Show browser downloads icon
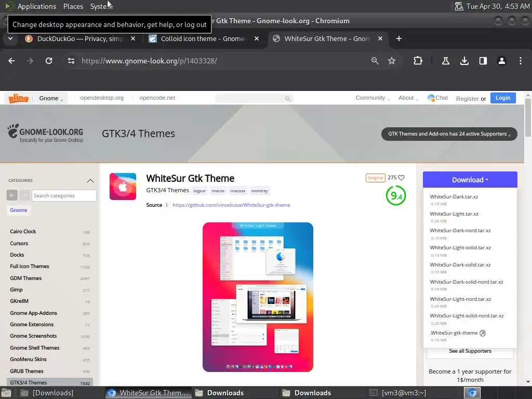The image size is (532, 399). click(x=464, y=61)
